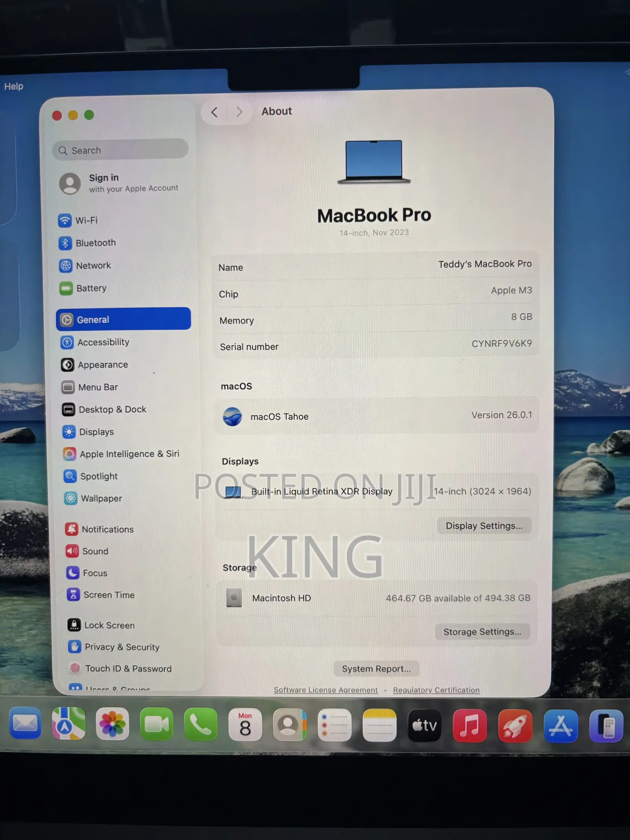Viewport: 630px width, 840px height.
Task: Open Desktop & Dock settings
Action: [x=104, y=409]
